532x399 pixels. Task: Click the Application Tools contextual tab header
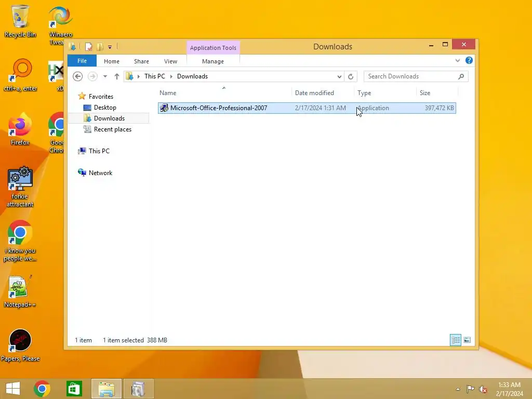click(213, 48)
